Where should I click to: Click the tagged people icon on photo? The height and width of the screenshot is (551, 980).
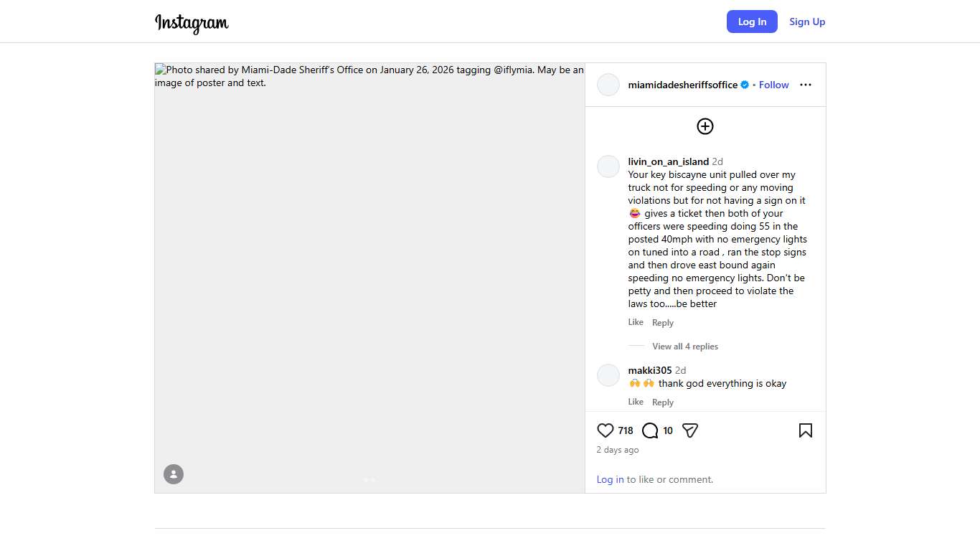[174, 474]
